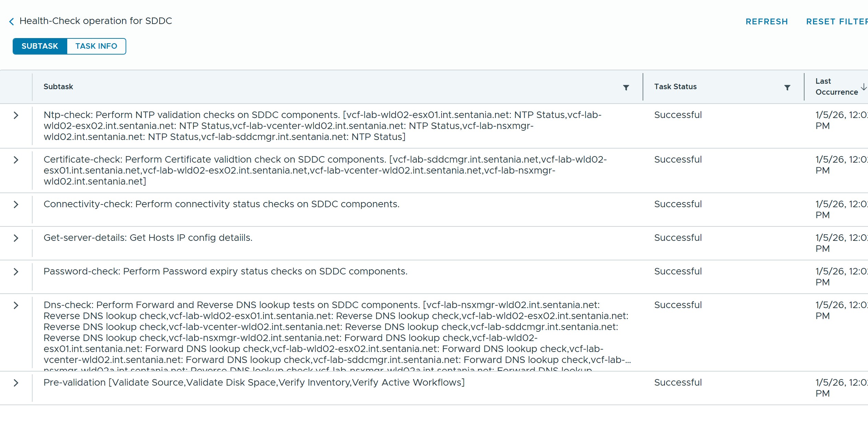Expand the Dns-check subtask row
868x446 pixels.
coord(16,305)
